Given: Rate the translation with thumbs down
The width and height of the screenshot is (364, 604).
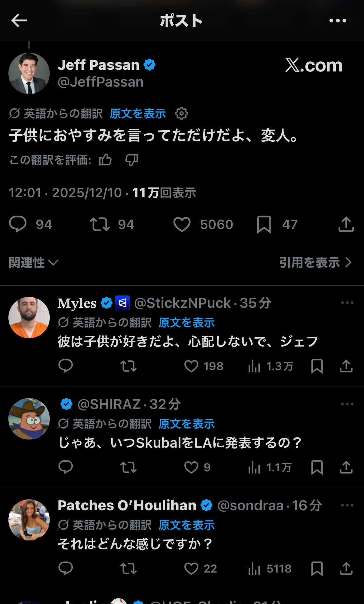Looking at the screenshot, I should tap(131, 160).
